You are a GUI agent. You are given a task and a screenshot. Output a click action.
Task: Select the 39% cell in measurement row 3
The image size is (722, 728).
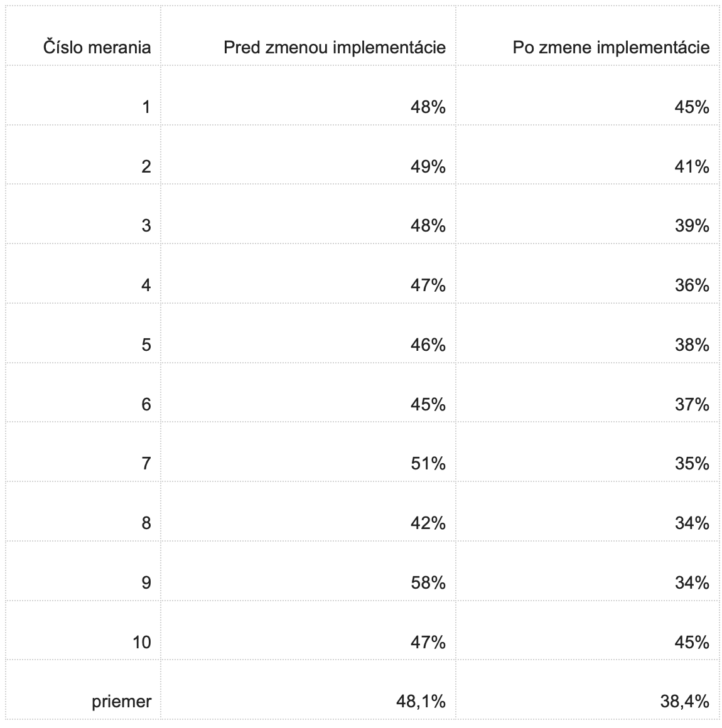(587, 214)
